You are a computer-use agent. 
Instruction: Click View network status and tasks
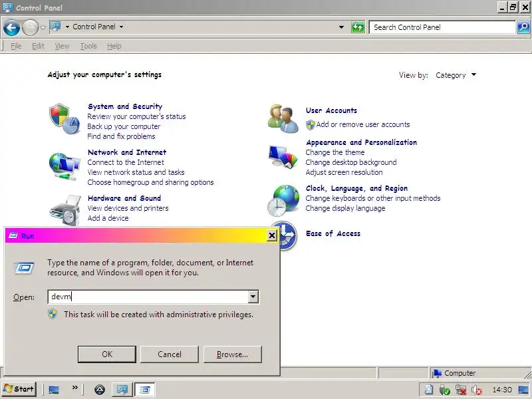[x=136, y=172]
